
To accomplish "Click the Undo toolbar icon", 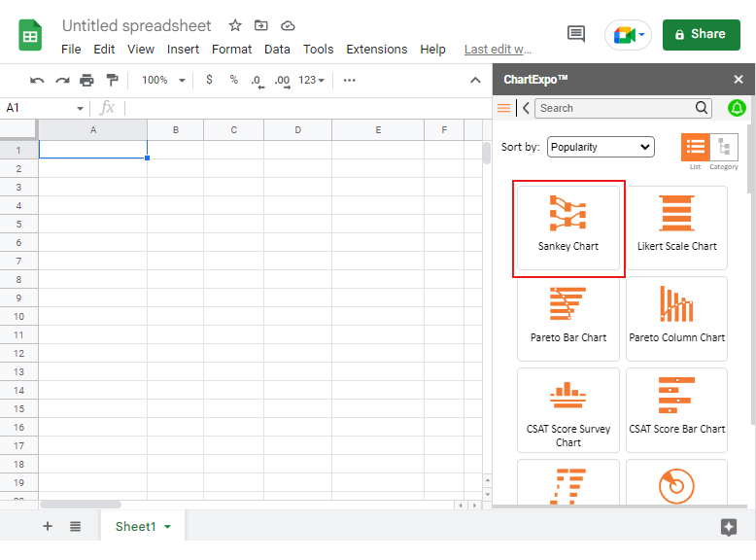I will pos(37,80).
